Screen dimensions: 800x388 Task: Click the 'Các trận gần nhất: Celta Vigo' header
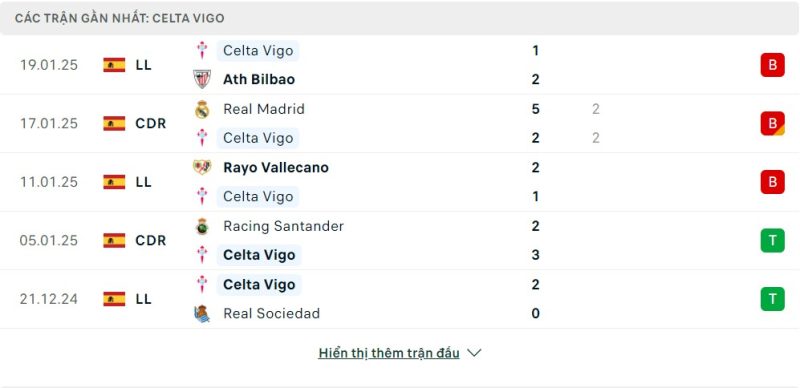(119, 18)
